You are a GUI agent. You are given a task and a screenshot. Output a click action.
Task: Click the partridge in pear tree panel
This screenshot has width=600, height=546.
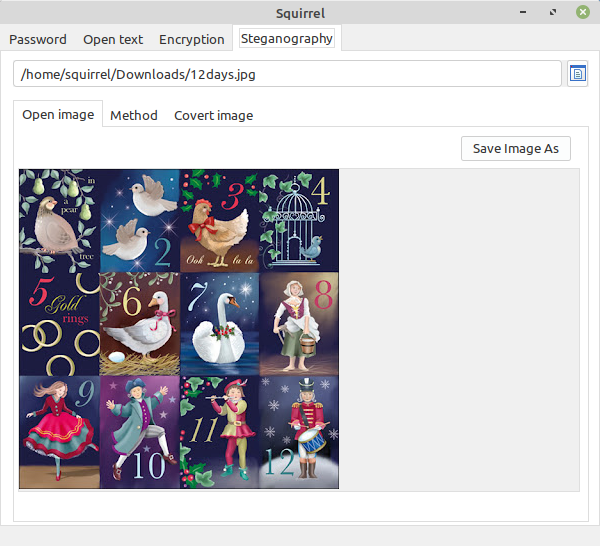[x=59, y=220]
